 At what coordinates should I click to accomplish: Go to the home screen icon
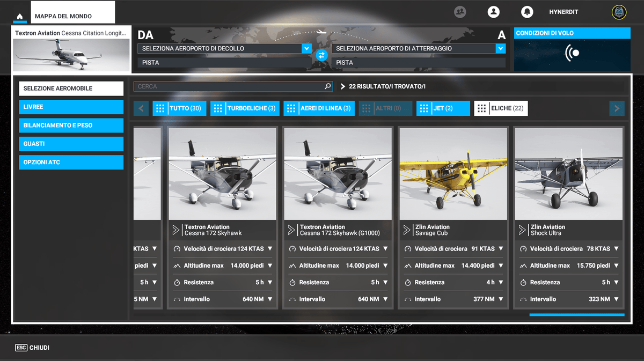(x=20, y=17)
